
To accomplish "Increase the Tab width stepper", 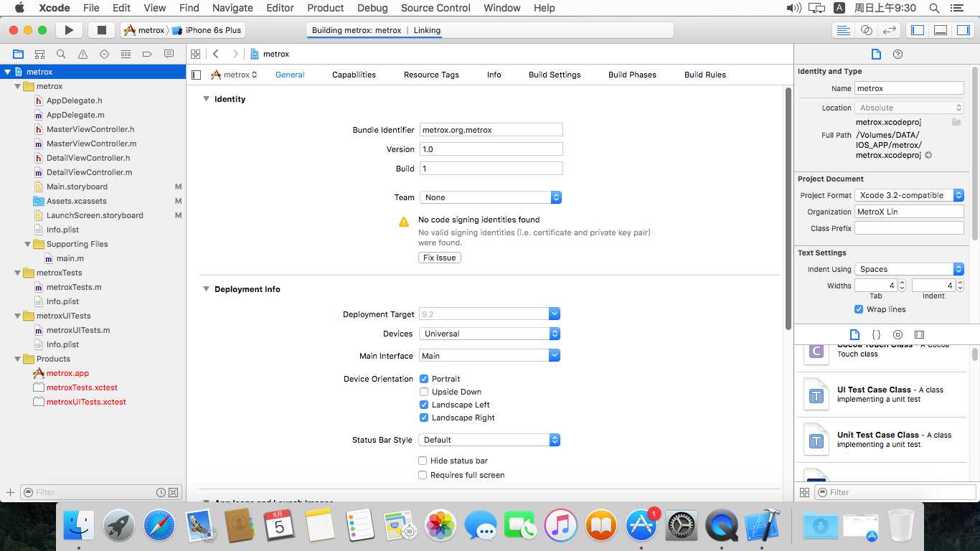I will coord(902,283).
